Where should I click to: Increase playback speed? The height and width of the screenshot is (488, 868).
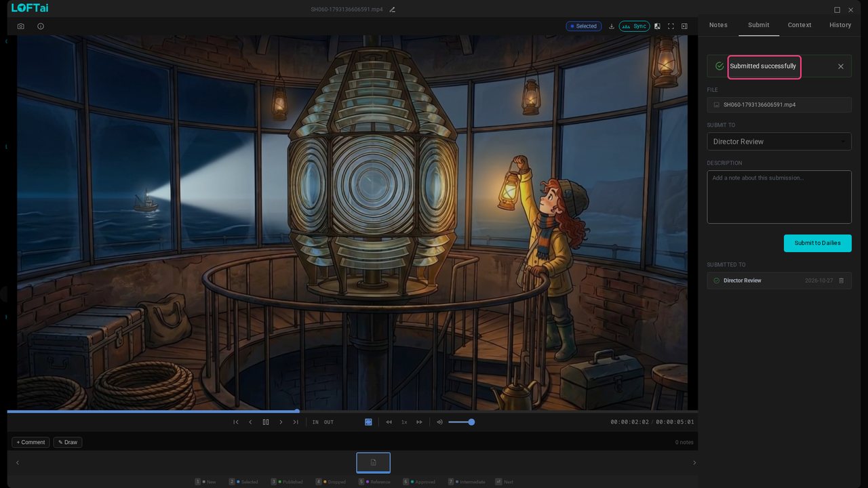coord(419,422)
